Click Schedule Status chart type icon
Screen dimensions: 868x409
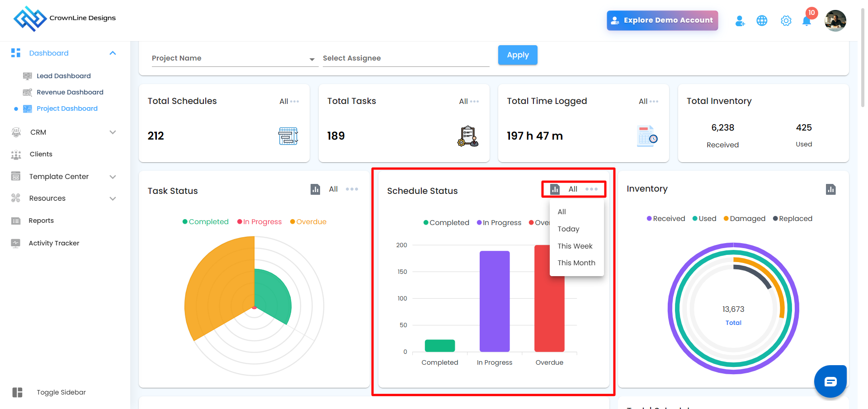[555, 189]
